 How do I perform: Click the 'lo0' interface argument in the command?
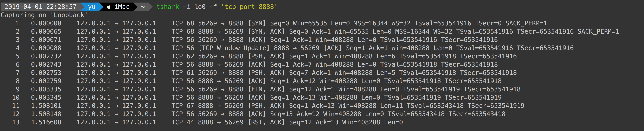point(200,7)
